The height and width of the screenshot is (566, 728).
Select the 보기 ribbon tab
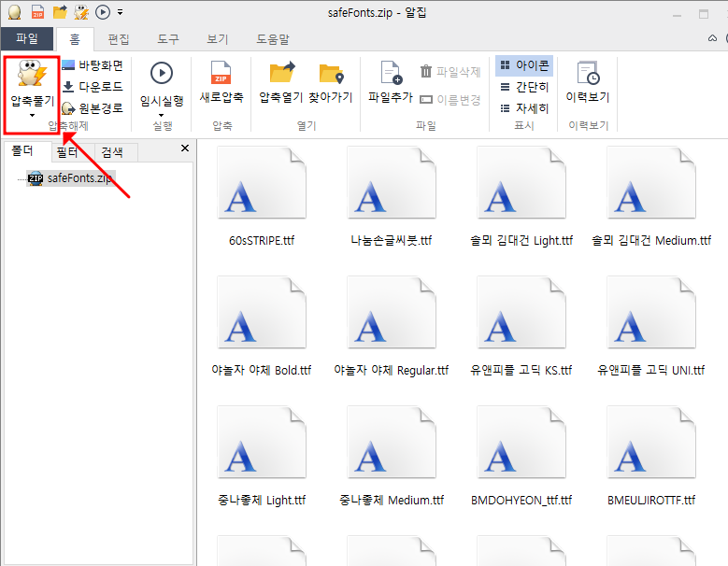(x=218, y=39)
